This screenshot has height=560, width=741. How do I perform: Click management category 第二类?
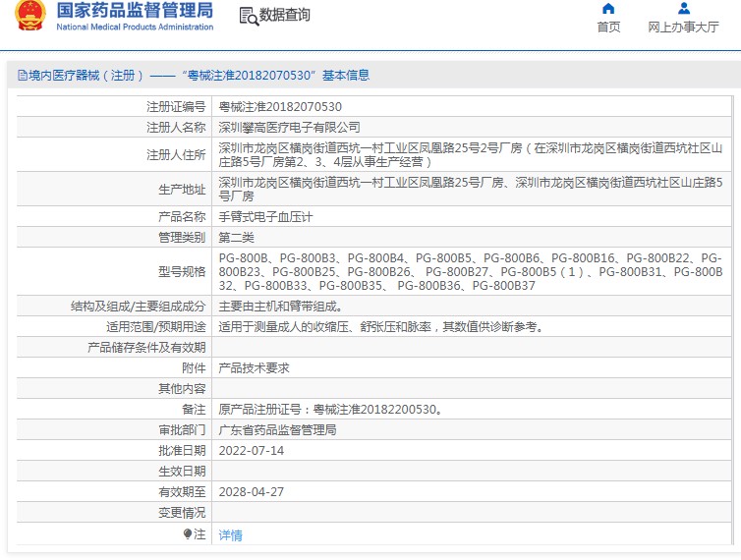click(236, 237)
